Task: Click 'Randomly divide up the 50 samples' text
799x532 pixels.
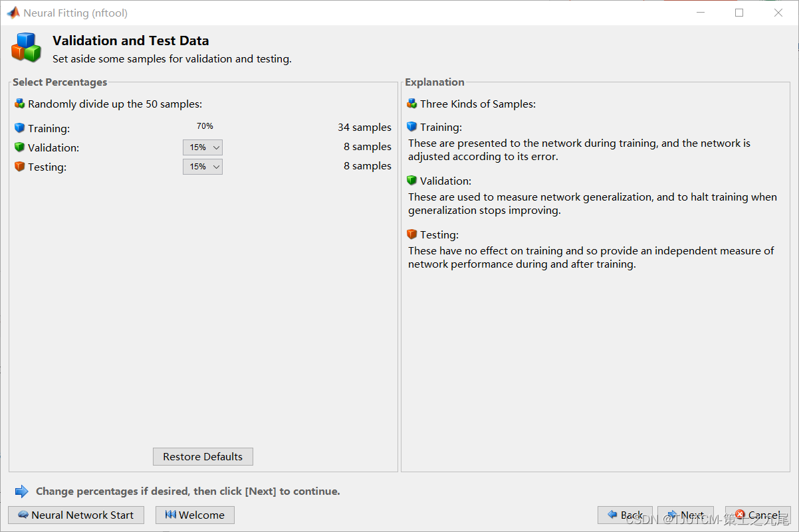Action: click(x=115, y=104)
